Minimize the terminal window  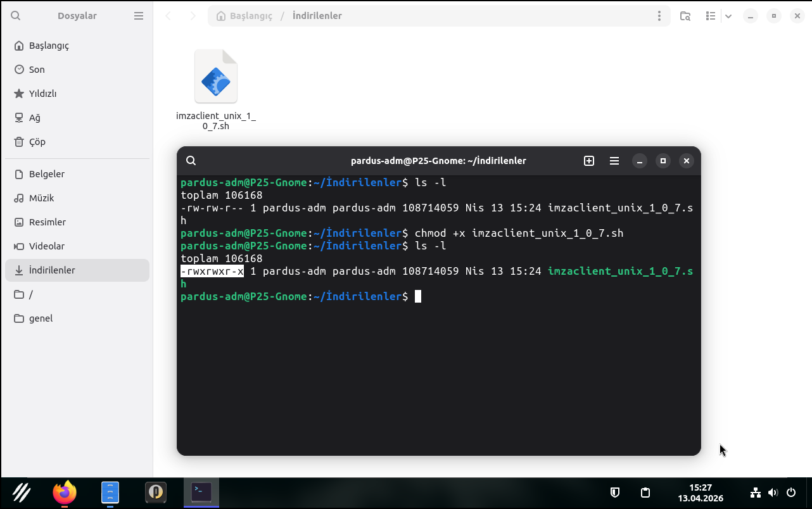point(640,161)
